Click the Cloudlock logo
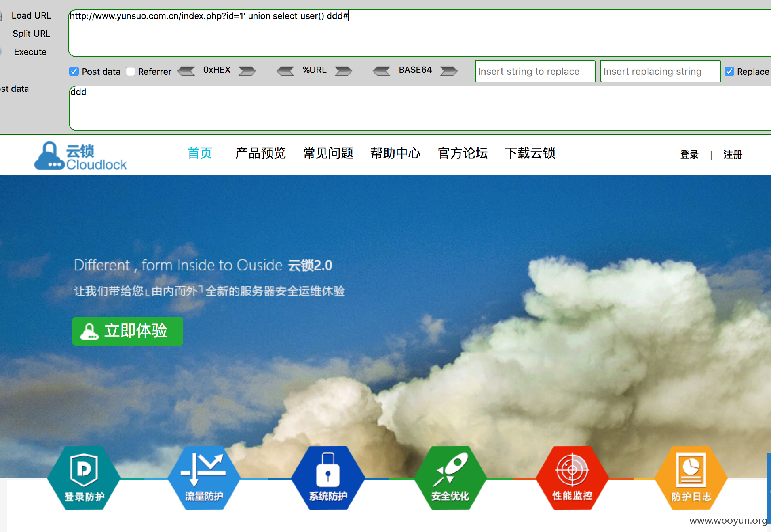Image resolution: width=771 pixels, height=532 pixels. coord(81,156)
